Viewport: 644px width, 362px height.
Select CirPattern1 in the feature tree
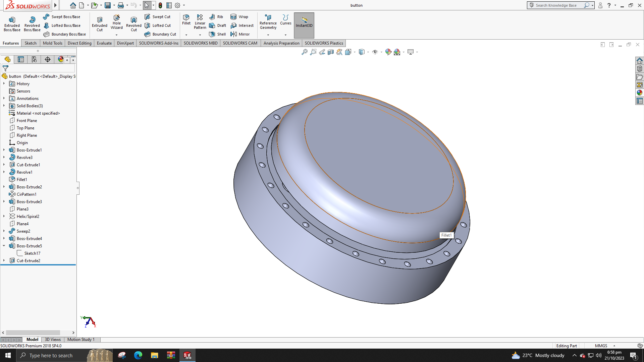tap(26, 194)
